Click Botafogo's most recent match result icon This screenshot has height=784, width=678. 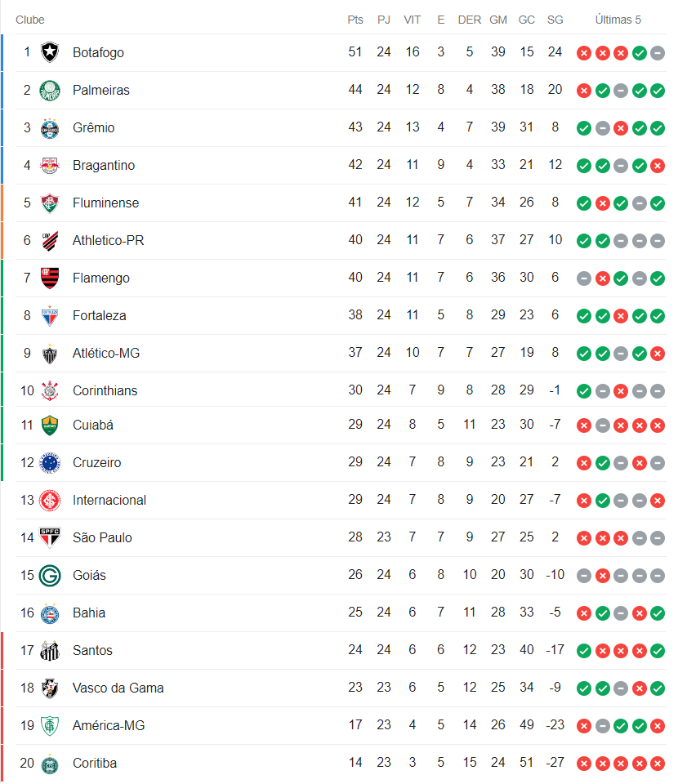(658, 53)
